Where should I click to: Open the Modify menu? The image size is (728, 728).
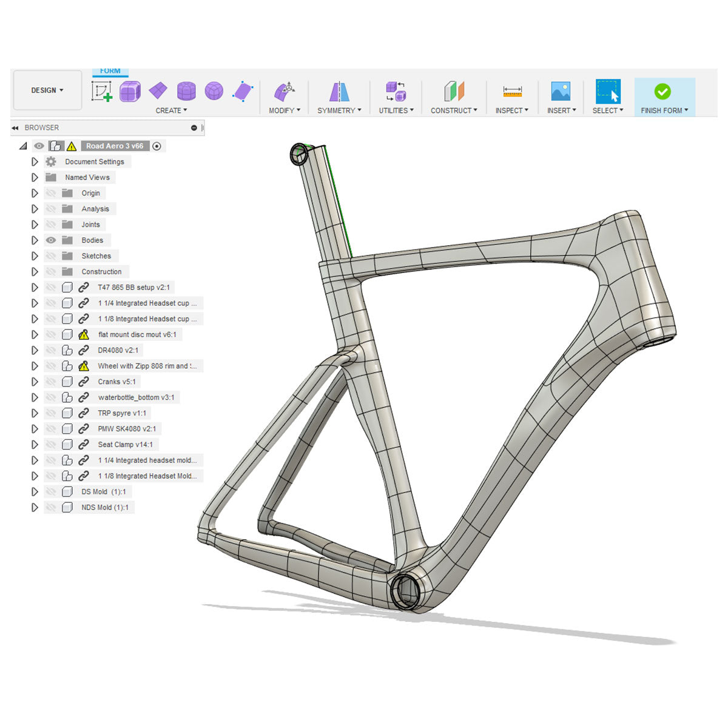point(285,110)
